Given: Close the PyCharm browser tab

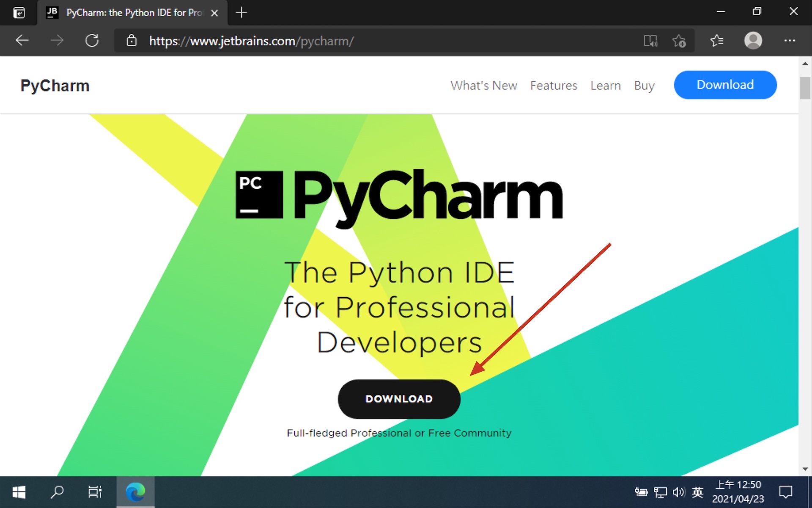Looking at the screenshot, I should pyautogui.click(x=214, y=13).
